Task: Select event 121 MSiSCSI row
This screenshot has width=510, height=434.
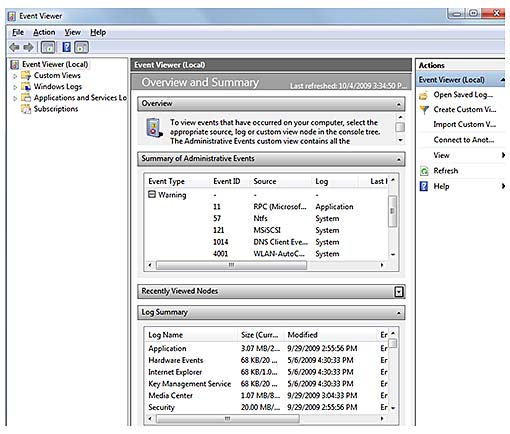Action: [x=267, y=230]
